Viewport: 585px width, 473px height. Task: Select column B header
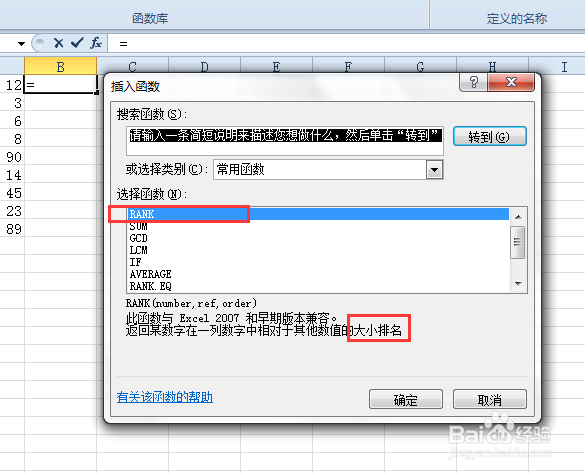point(60,66)
